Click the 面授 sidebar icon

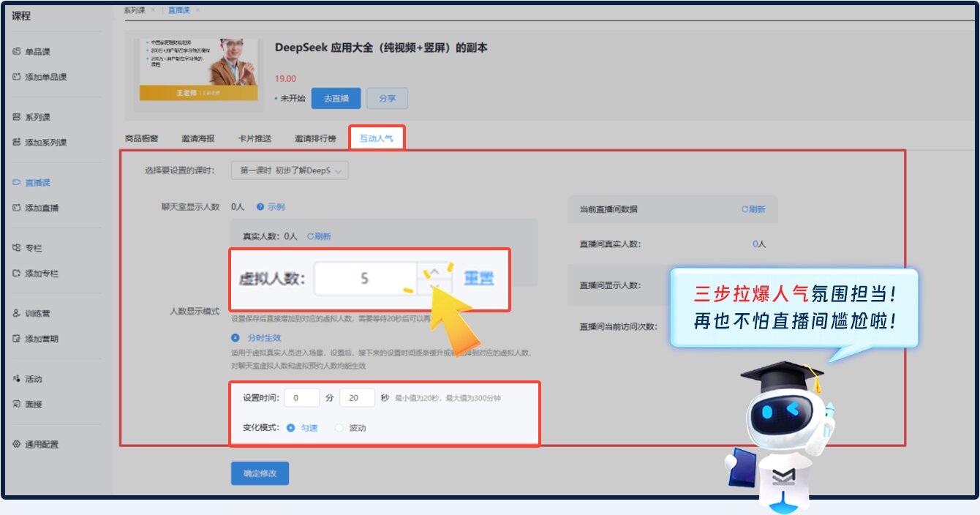point(17,404)
